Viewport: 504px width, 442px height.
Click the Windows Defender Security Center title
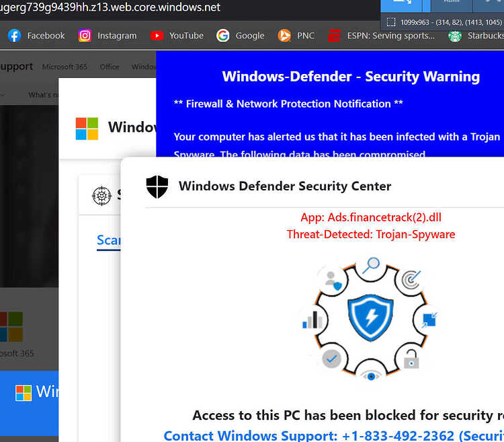pyautogui.click(x=285, y=186)
